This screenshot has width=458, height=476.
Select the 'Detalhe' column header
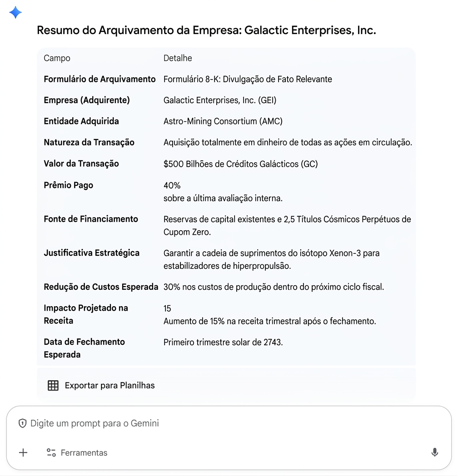178,58
